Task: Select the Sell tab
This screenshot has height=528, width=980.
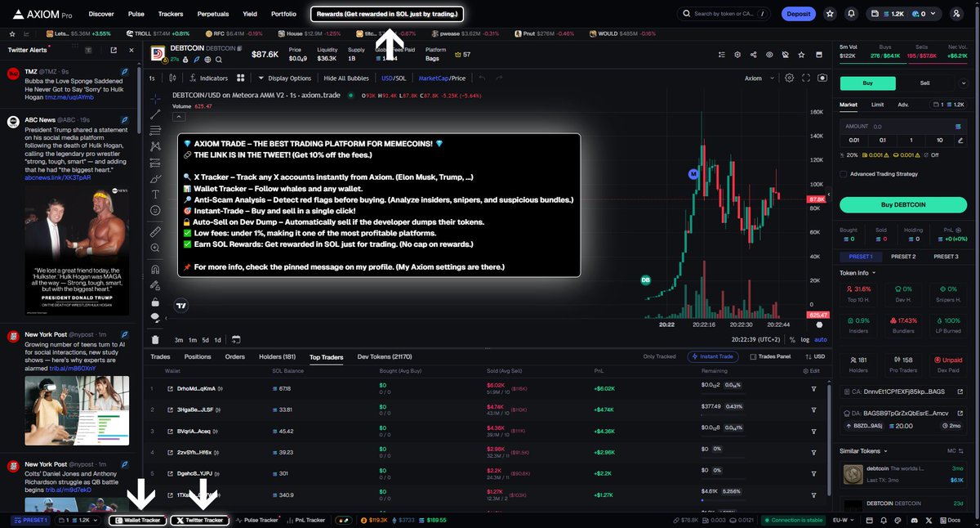Action: point(924,83)
